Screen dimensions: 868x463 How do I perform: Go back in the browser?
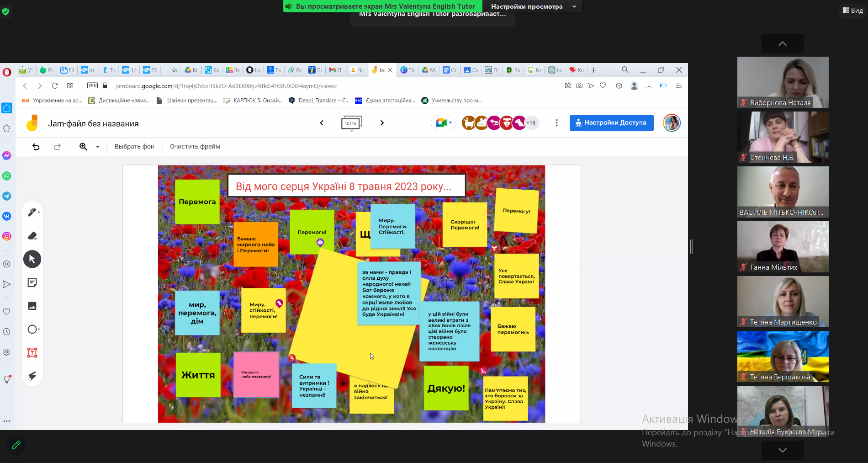pyautogui.click(x=25, y=85)
